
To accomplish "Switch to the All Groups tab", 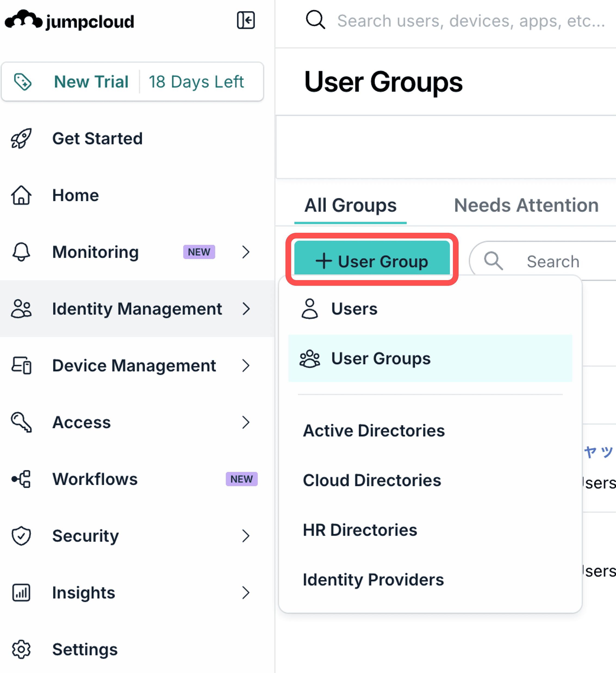I will tap(350, 205).
